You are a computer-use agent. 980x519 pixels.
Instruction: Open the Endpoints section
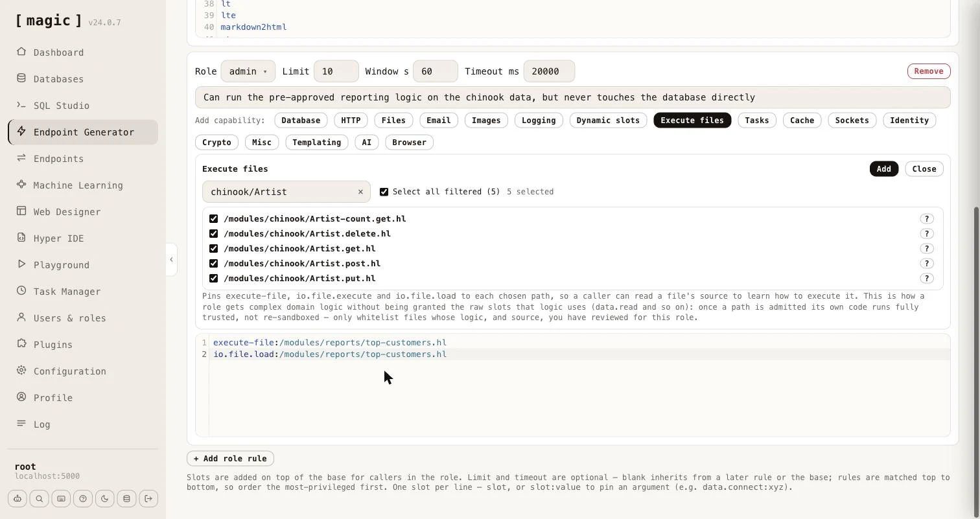83,159
